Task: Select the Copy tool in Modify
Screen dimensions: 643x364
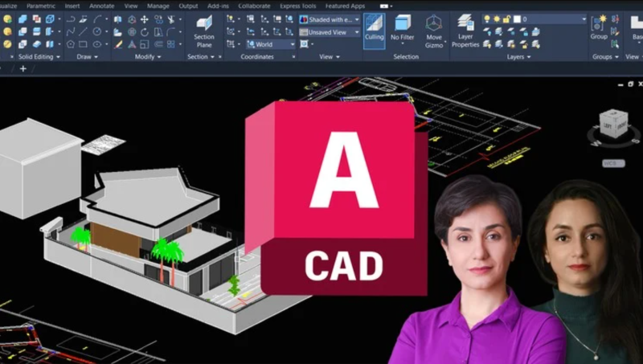Action: (158, 18)
